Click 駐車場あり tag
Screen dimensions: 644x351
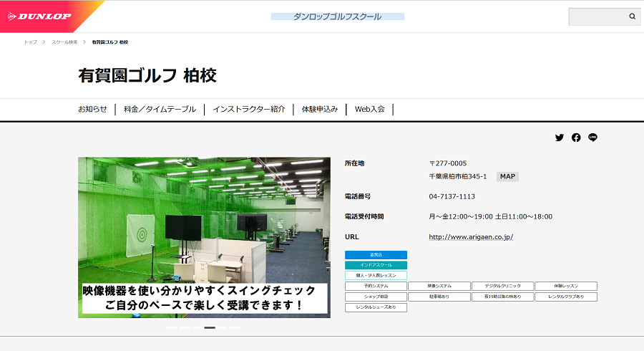tap(439, 297)
